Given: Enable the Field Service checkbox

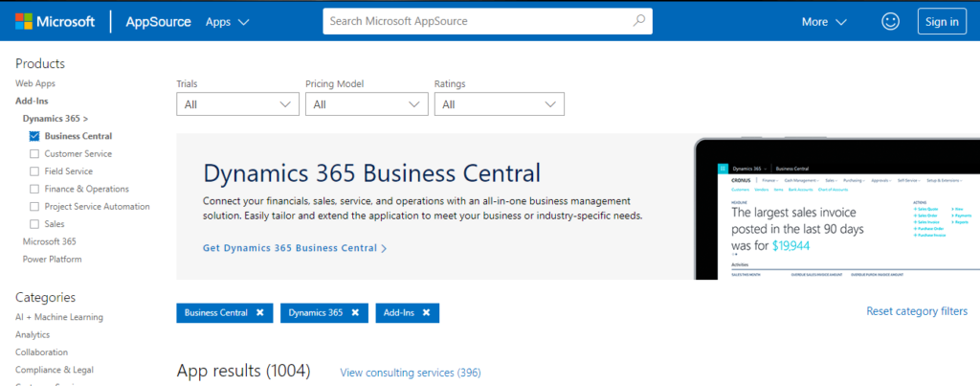Looking at the screenshot, I should [34, 171].
